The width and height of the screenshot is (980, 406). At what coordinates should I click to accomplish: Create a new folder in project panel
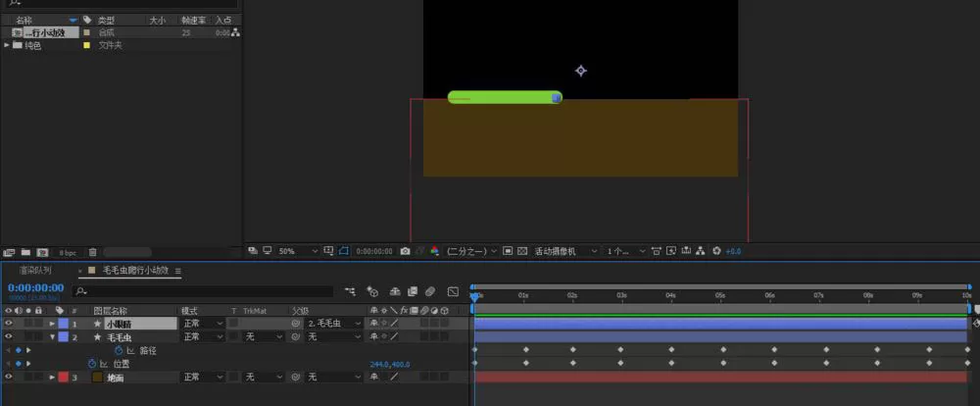click(x=25, y=253)
